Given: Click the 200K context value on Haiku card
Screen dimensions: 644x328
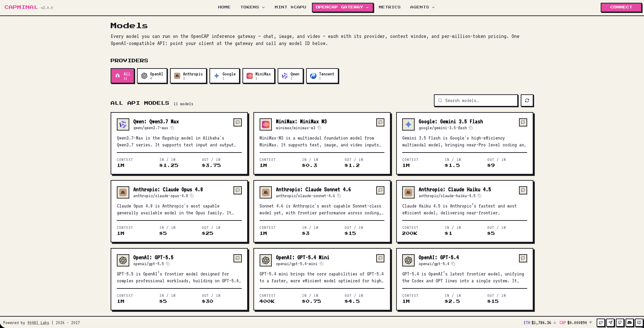Looking at the screenshot, I should pyautogui.click(x=409, y=233).
